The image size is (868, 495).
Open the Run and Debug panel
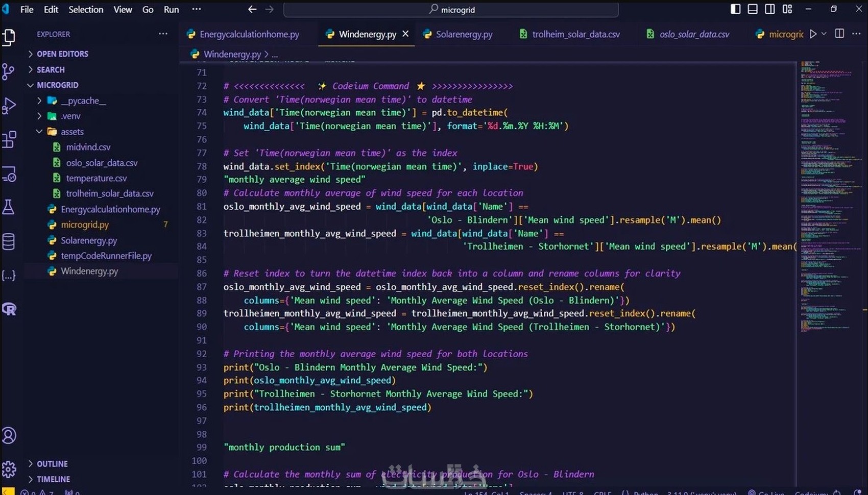[9, 105]
